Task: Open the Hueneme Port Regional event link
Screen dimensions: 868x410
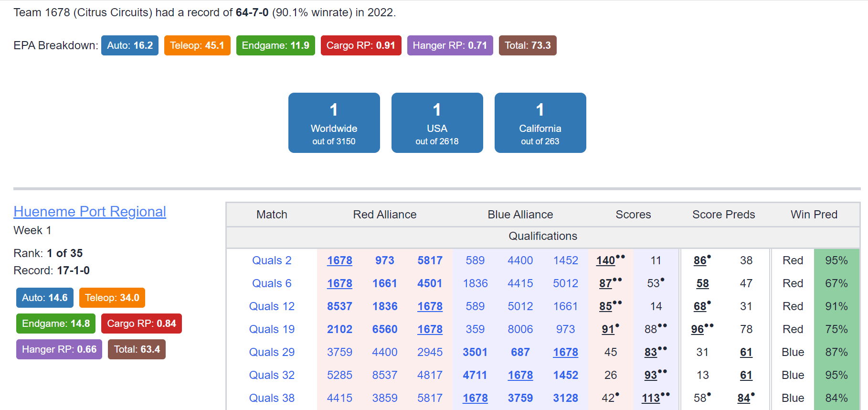Action: (x=90, y=211)
